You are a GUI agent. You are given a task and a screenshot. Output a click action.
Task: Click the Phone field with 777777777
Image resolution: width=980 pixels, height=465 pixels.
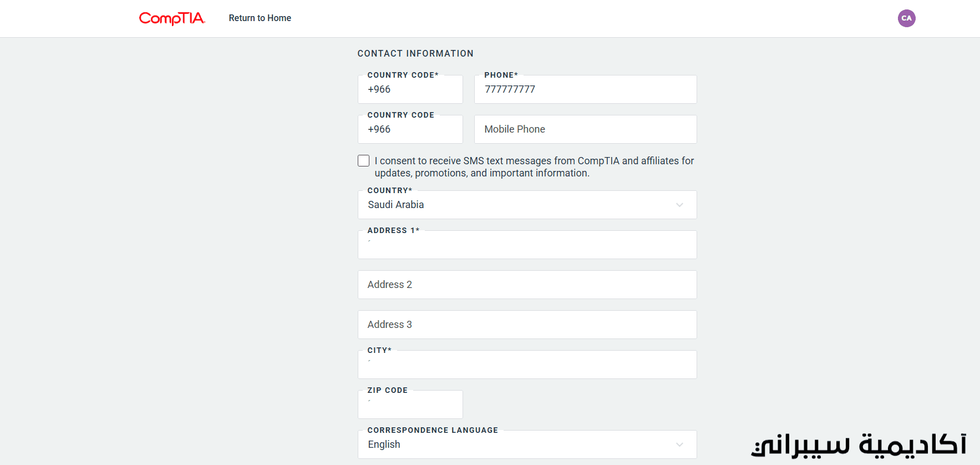(x=585, y=89)
